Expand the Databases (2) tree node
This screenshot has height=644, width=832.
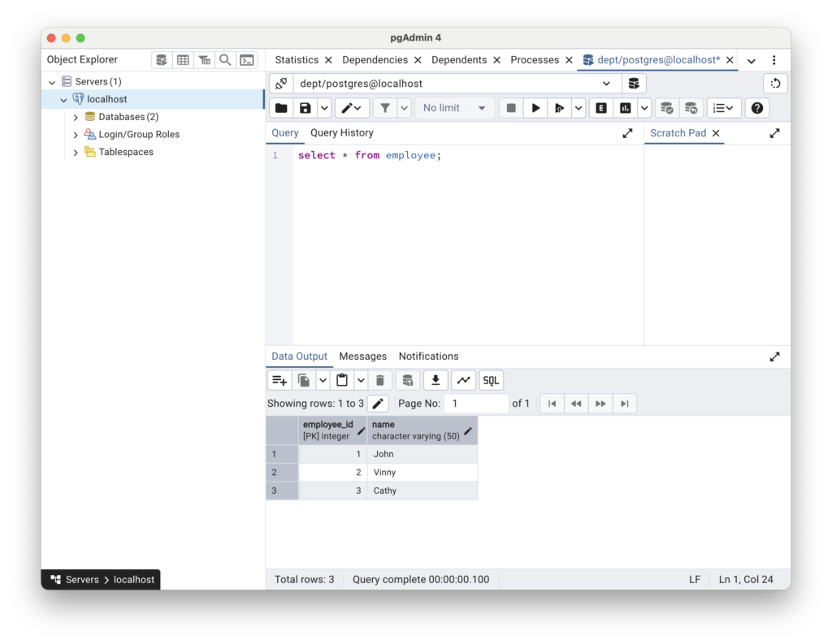pos(76,117)
